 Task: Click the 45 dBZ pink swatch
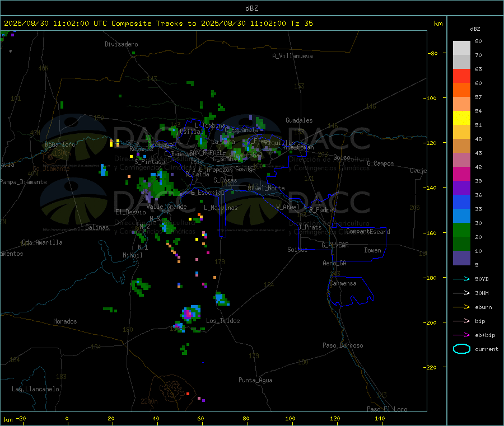coord(461,160)
